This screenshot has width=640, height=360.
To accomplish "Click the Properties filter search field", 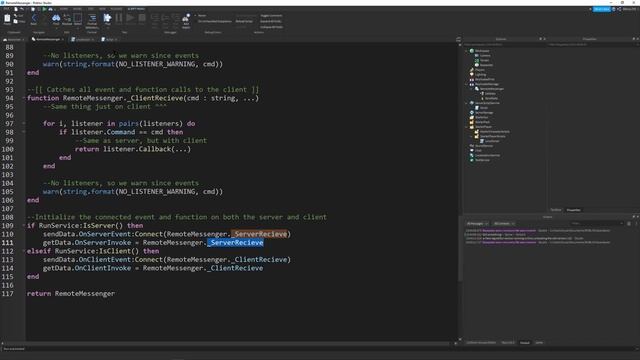I will pos(593,44).
